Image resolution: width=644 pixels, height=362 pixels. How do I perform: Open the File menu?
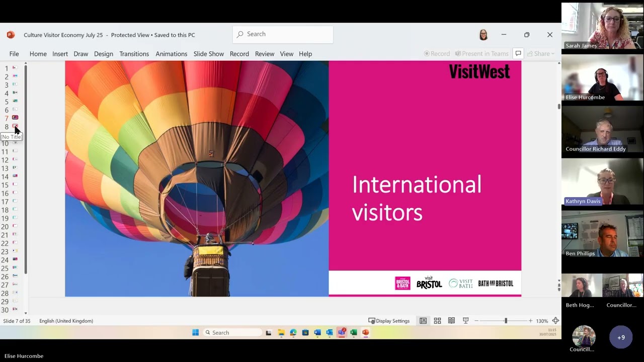coord(14,54)
